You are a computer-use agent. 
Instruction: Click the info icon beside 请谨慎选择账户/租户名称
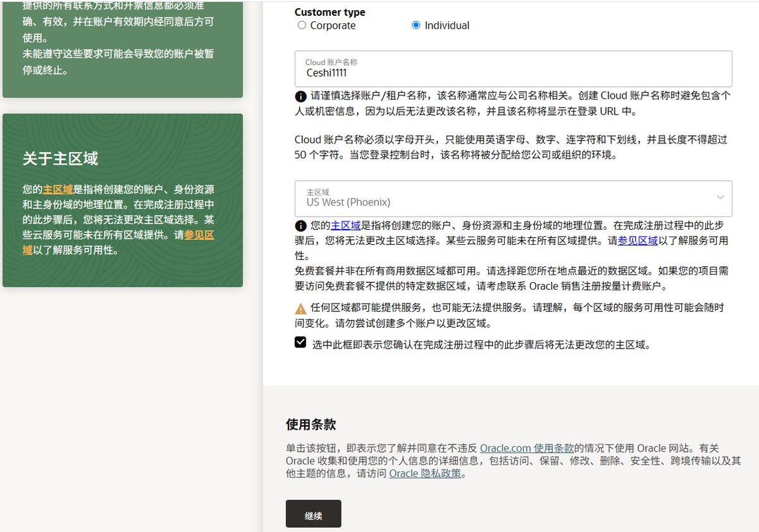[x=301, y=97]
